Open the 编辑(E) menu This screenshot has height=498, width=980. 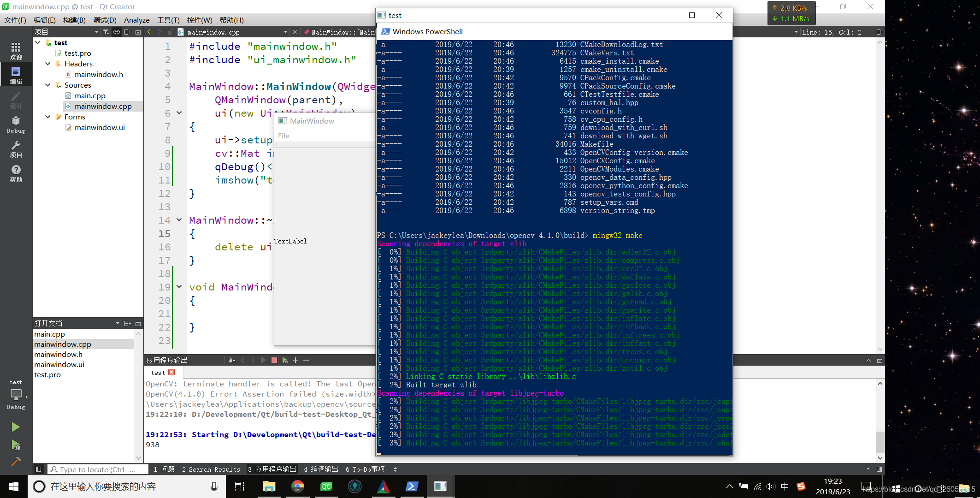[45, 20]
